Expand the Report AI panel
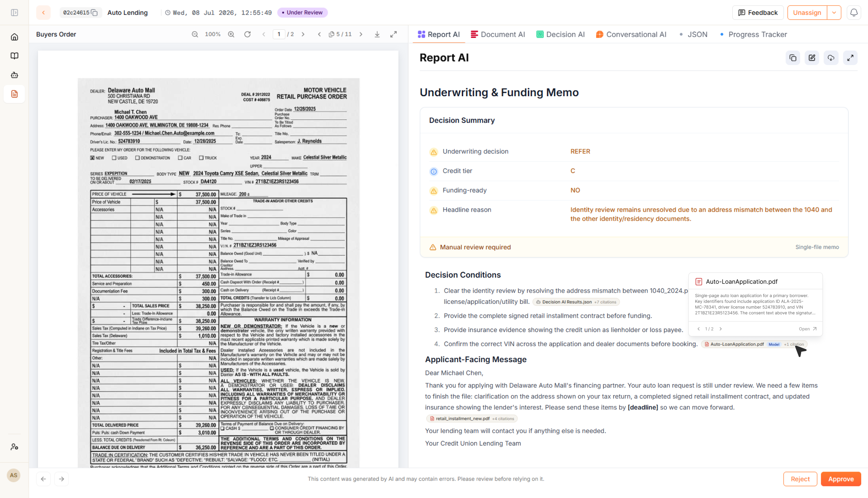 (x=850, y=58)
